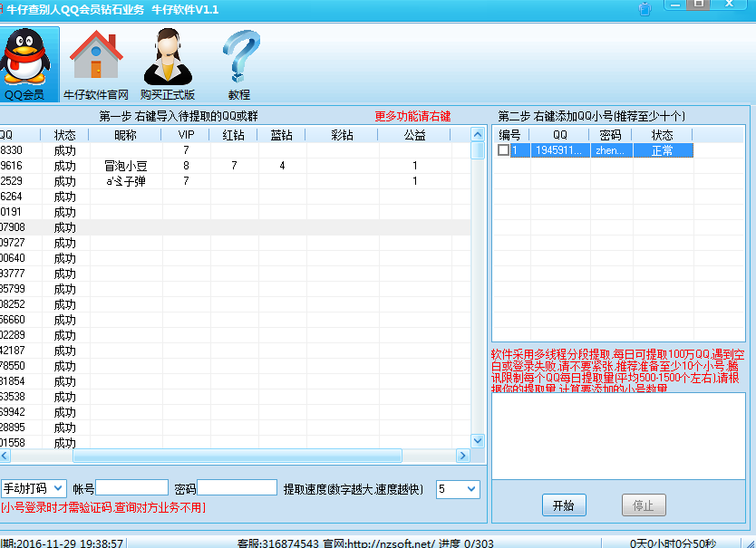Click the skin shirt icon in title bar
Screen dimensions: 756x548
(x=645, y=9)
